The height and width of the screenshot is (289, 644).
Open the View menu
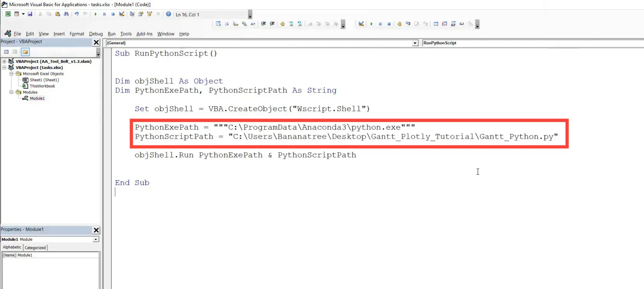click(x=43, y=34)
